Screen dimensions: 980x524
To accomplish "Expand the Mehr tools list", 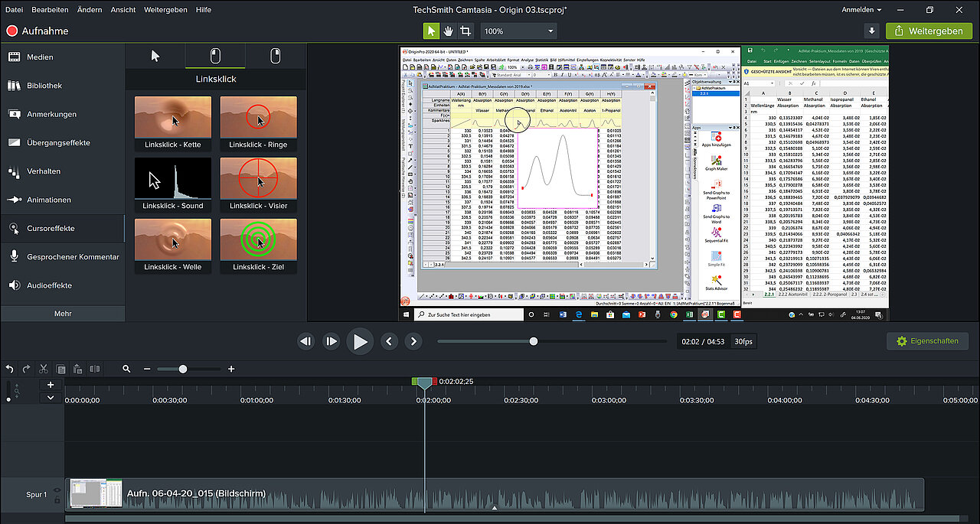I will (x=63, y=314).
